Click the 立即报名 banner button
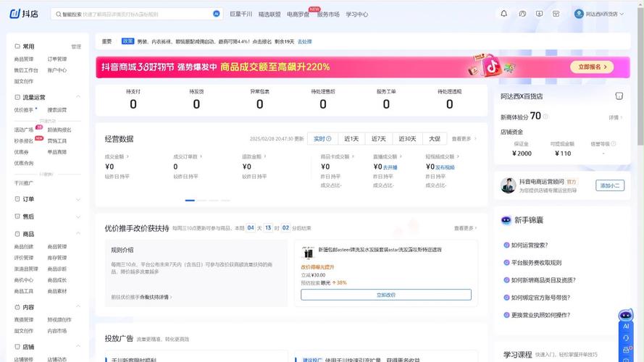Screen dimensions: 644x362 click(x=592, y=67)
